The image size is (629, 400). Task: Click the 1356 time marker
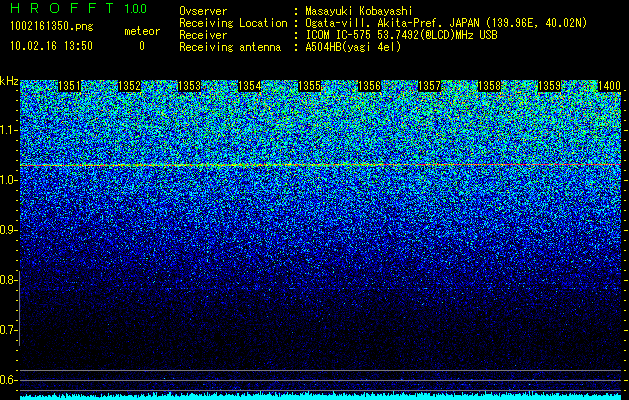pos(369,86)
